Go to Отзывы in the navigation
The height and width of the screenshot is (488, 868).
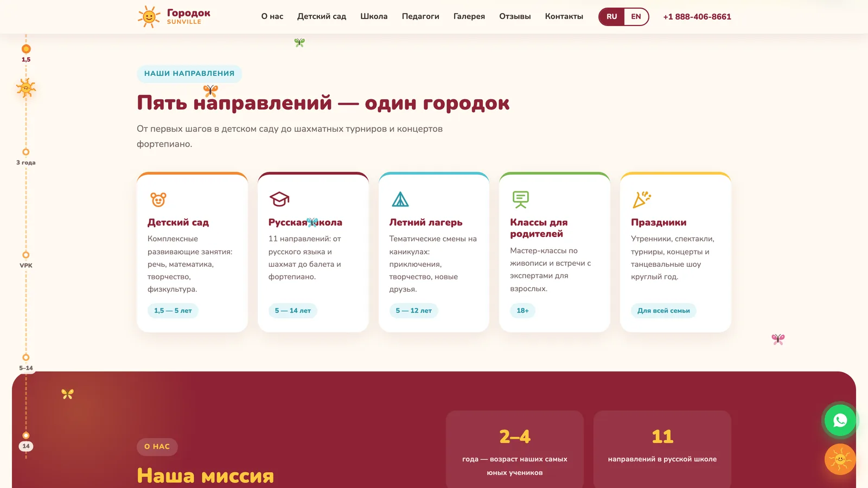[515, 17]
